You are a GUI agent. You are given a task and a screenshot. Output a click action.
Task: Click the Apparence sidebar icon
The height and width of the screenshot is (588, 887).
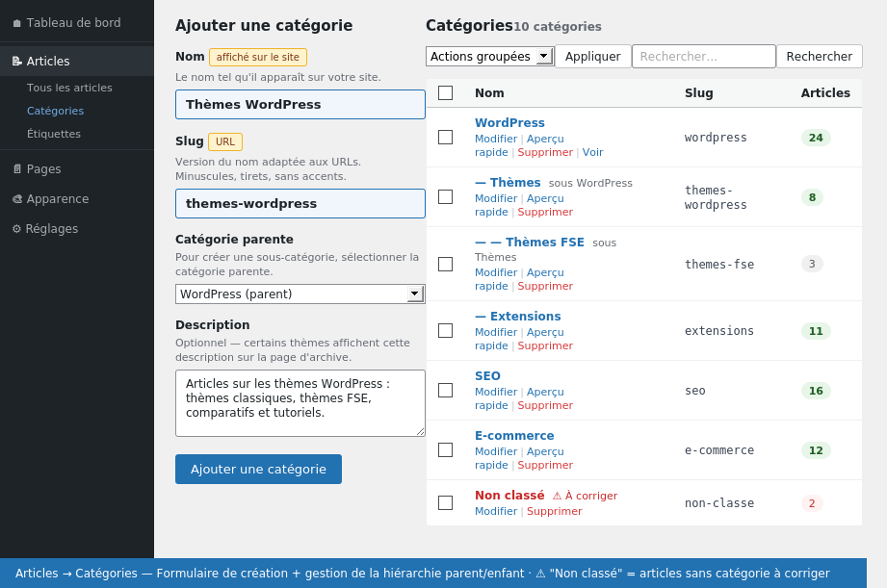17,199
